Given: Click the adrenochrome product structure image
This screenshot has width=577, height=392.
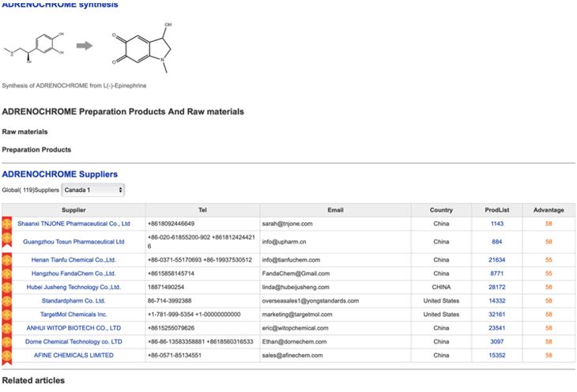Looking at the screenshot, I should click(x=142, y=47).
